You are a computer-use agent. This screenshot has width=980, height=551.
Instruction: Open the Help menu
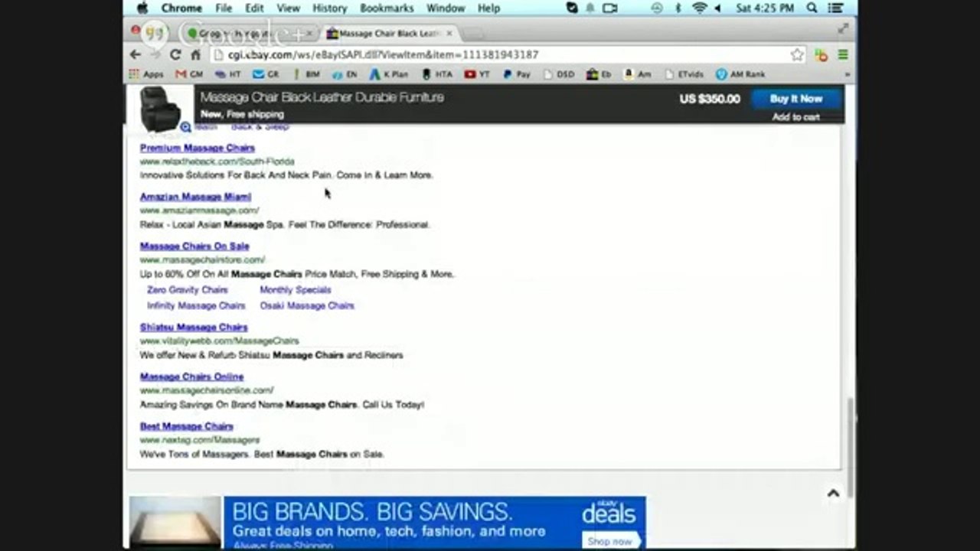coord(488,8)
